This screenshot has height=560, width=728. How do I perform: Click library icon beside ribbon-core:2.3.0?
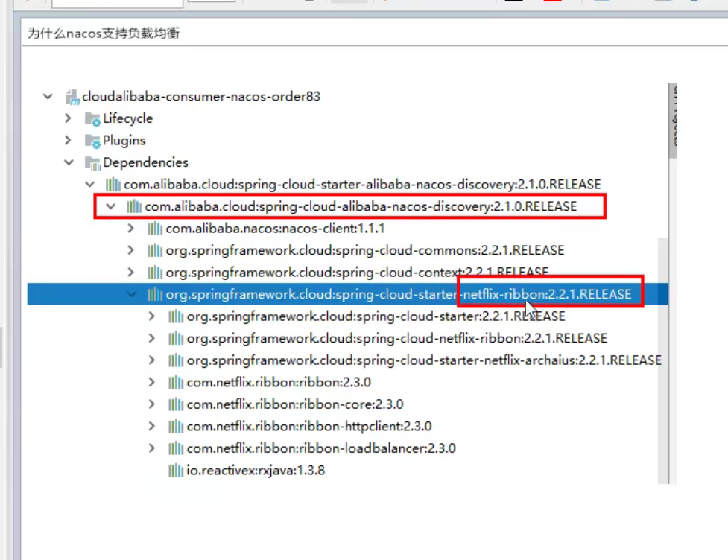[x=176, y=404]
